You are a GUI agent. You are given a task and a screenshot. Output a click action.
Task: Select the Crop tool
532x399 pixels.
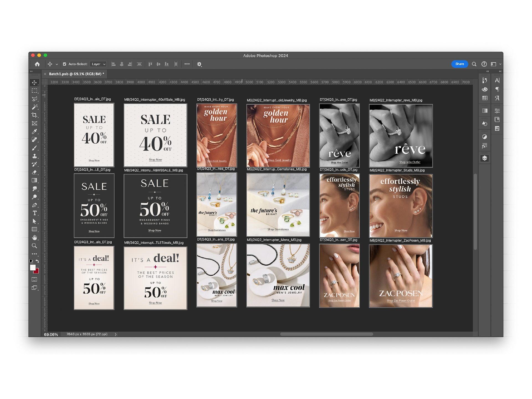[x=34, y=115]
